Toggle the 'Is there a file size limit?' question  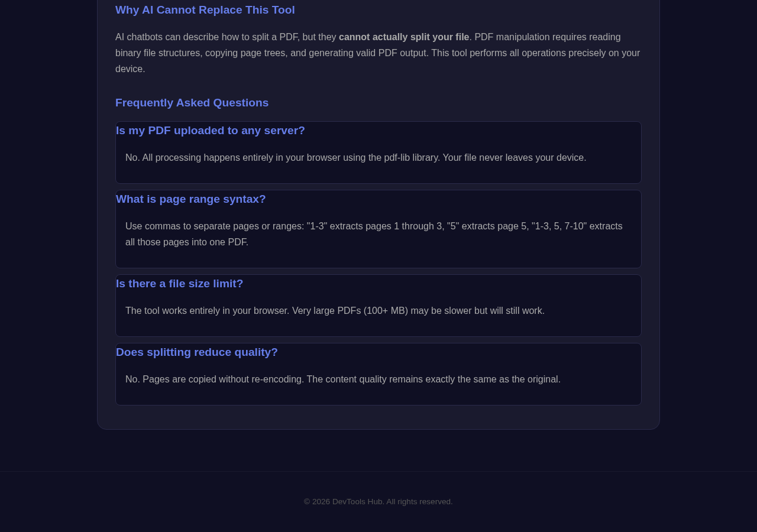pyautogui.click(x=180, y=284)
